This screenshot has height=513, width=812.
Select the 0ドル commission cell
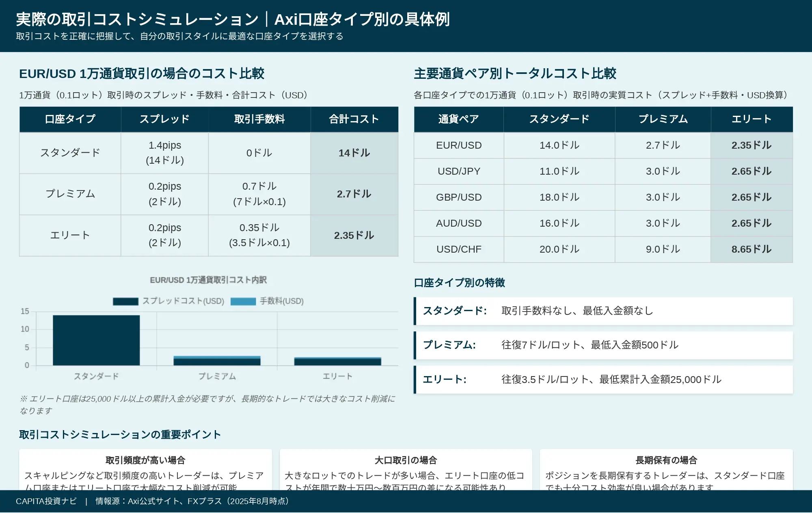coord(259,153)
